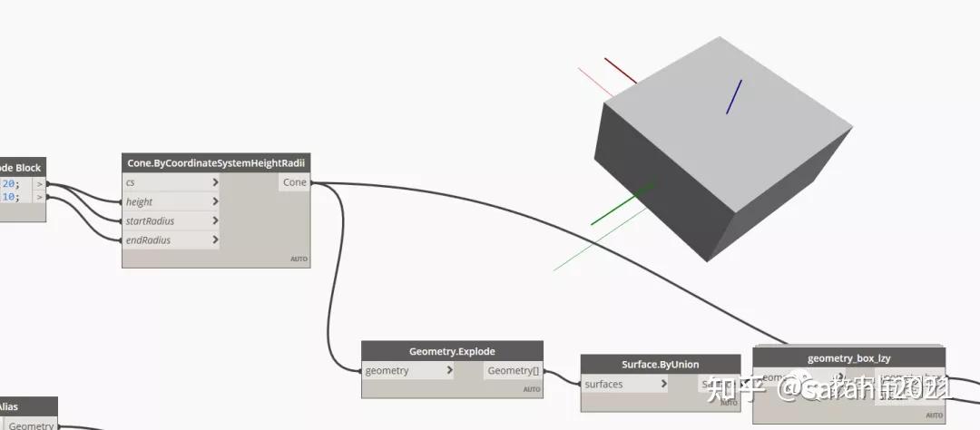Select the geometry_box_lzy node header

(x=848, y=358)
